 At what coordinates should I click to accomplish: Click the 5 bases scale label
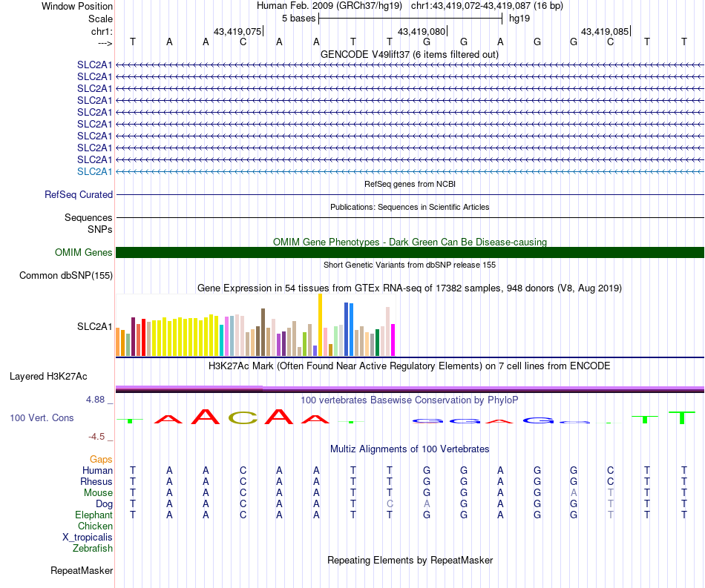tap(298, 19)
